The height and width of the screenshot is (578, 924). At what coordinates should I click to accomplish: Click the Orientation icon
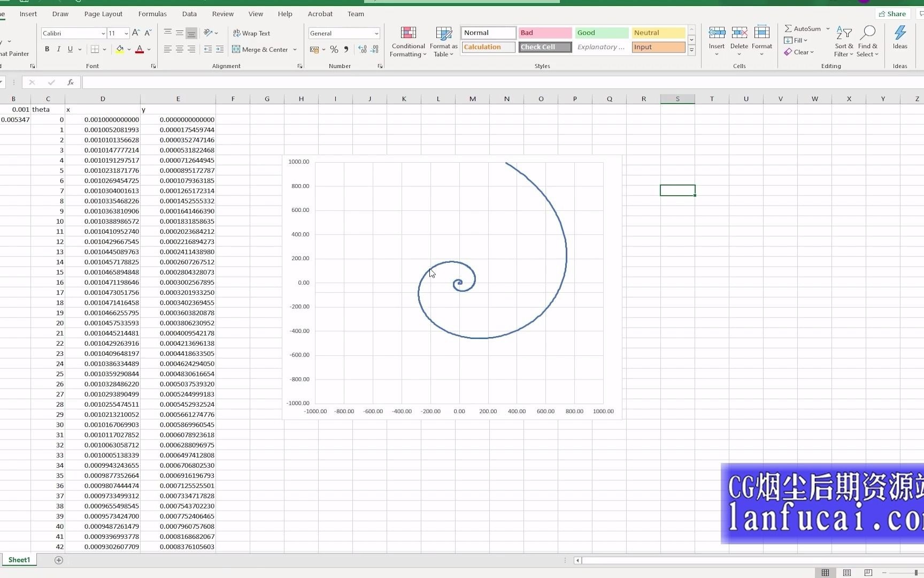pyautogui.click(x=209, y=33)
